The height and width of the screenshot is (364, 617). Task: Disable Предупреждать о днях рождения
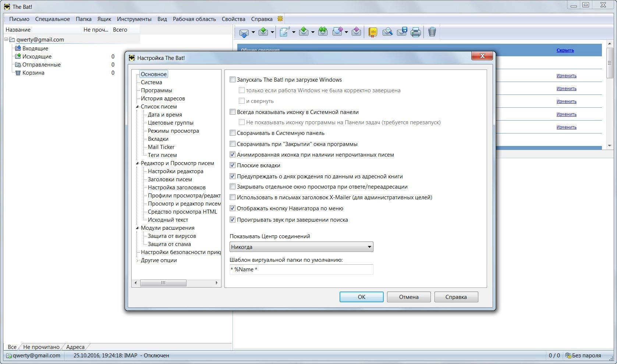point(233,176)
